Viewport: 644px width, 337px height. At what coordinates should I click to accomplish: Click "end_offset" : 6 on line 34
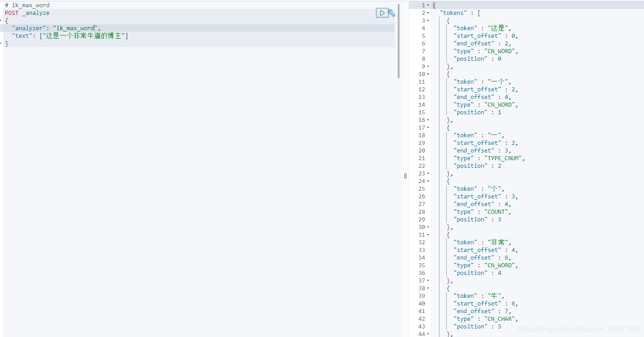click(482, 258)
